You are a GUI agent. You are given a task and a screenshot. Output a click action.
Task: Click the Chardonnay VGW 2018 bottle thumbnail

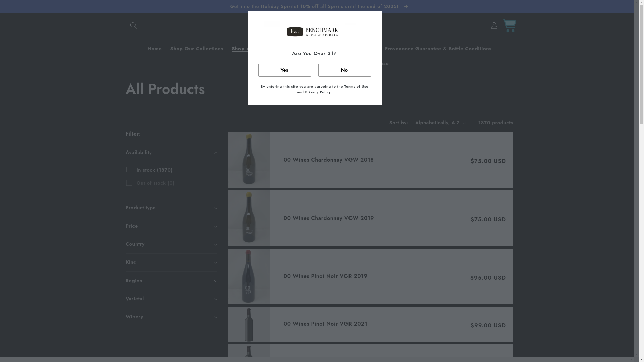point(249,160)
